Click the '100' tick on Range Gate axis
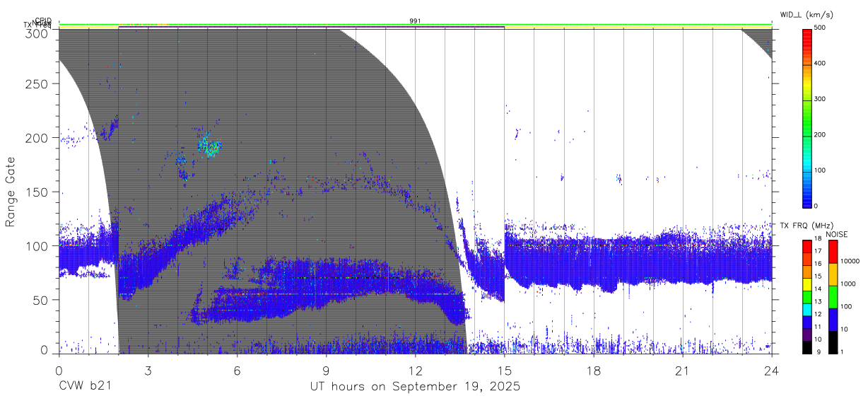 point(37,245)
